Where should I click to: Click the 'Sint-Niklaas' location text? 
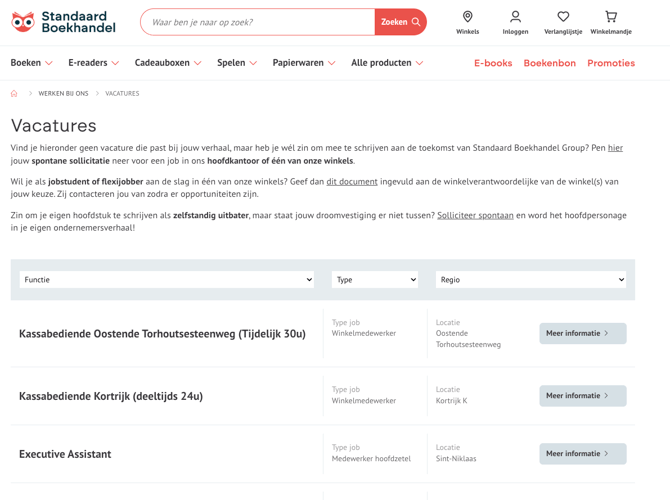click(456, 459)
